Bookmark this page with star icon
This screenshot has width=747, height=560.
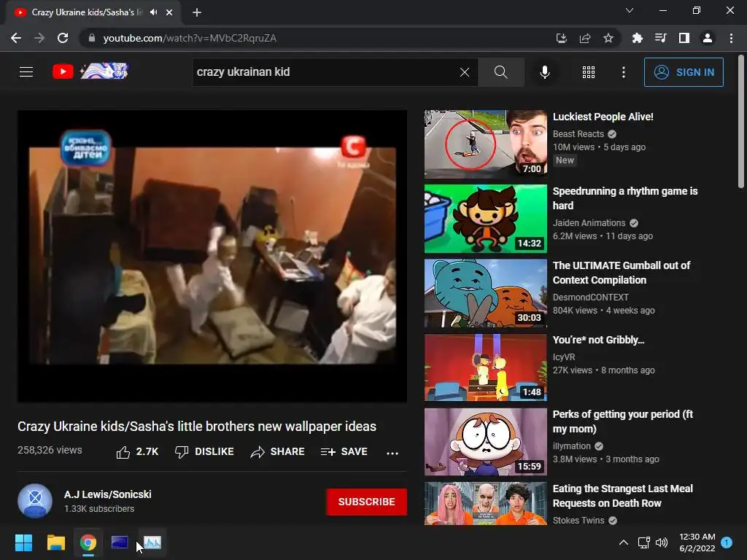[608, 38]
